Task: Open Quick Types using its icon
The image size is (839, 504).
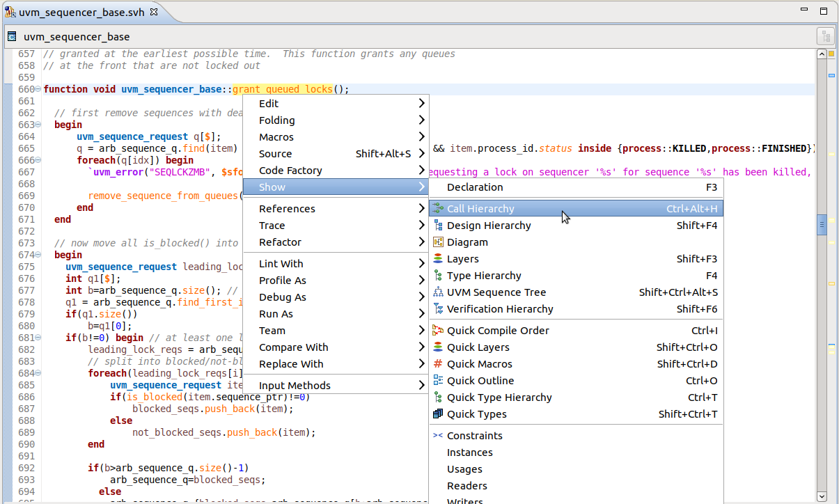Action: click(437, 414)
